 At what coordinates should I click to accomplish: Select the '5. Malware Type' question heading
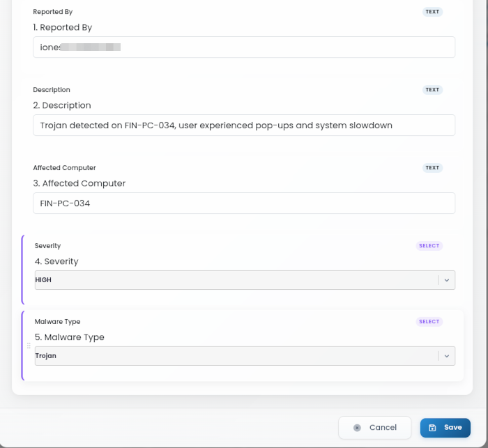[70, 337]
